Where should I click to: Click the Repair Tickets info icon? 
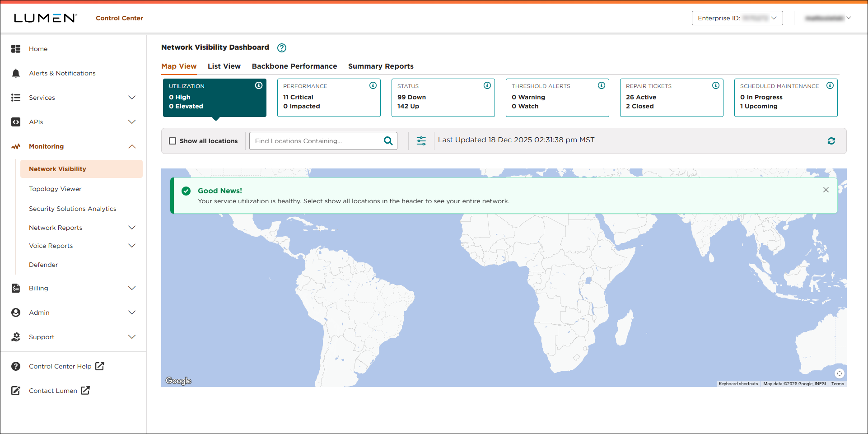pos(716,85)
